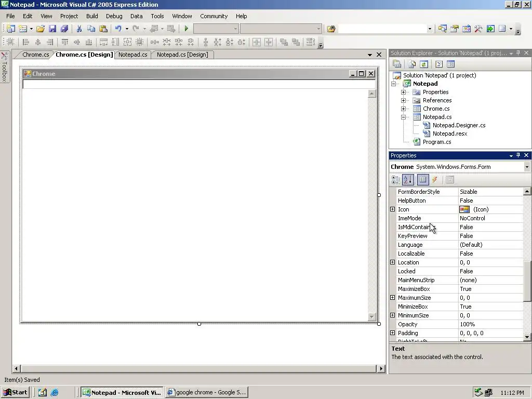Image resolution: width=532 pixels, height=399 pixels.
Task: Start debugging with the green play icon
Action: pyautogui.click(x=186, y=29)
